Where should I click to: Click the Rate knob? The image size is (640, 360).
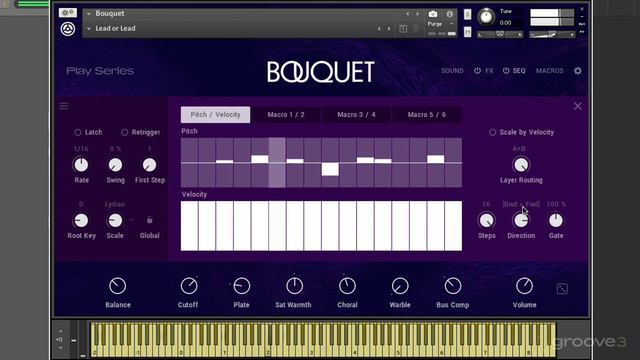pos(81,165)
